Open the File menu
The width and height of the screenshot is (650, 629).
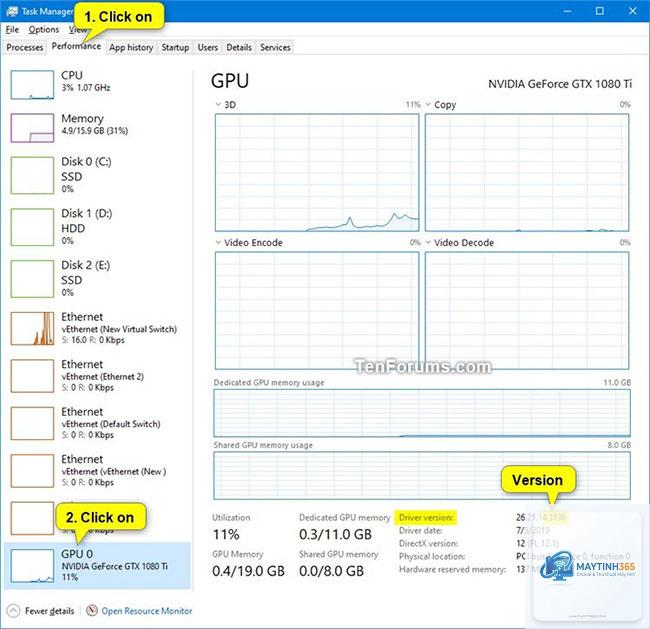point(12,30)
